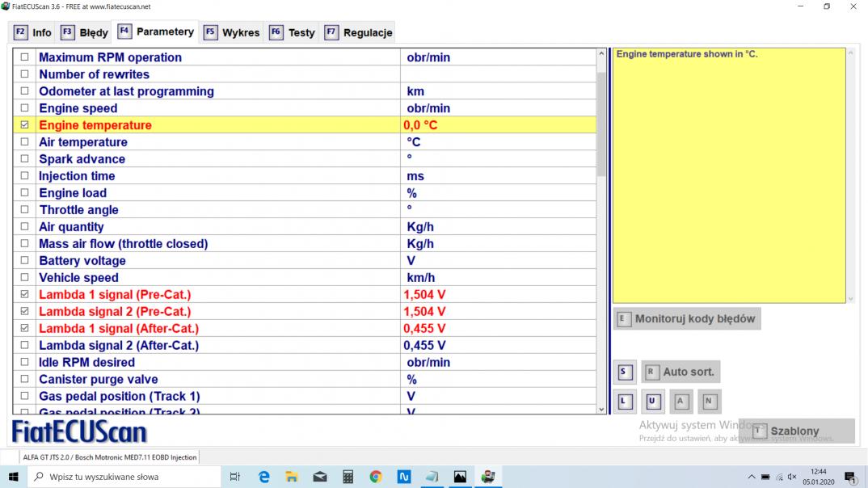This screenshot has height=488, width=868.
Task: Show hidden system tray icons
Action: tap(751, 477)
